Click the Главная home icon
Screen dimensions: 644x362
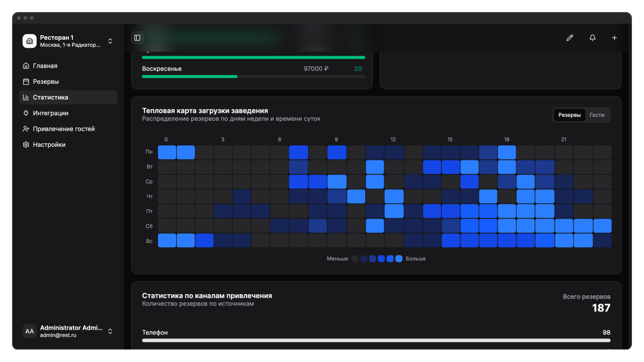tap(26, 66)
